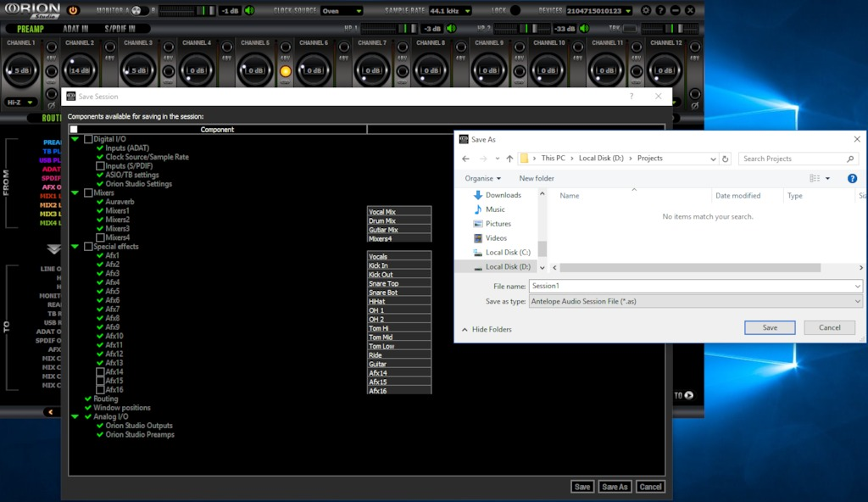The image size is (868, 502).
Task: Click the Save As button in Save Session
Action: point(615,487)
